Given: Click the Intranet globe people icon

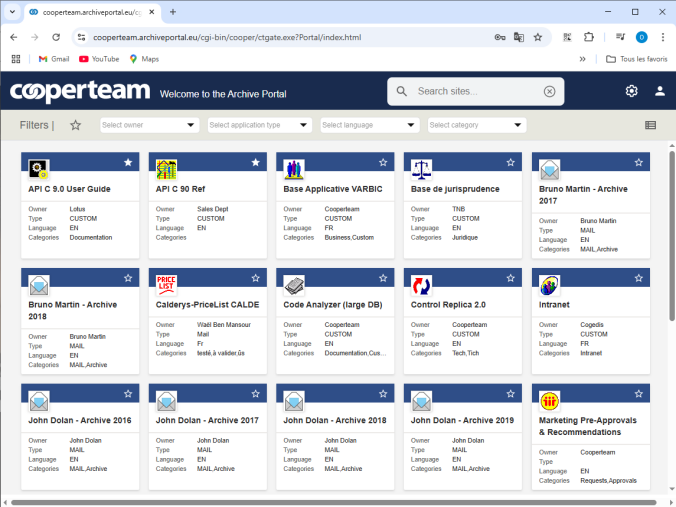Looking at the screenshot, I should (549, 285).
